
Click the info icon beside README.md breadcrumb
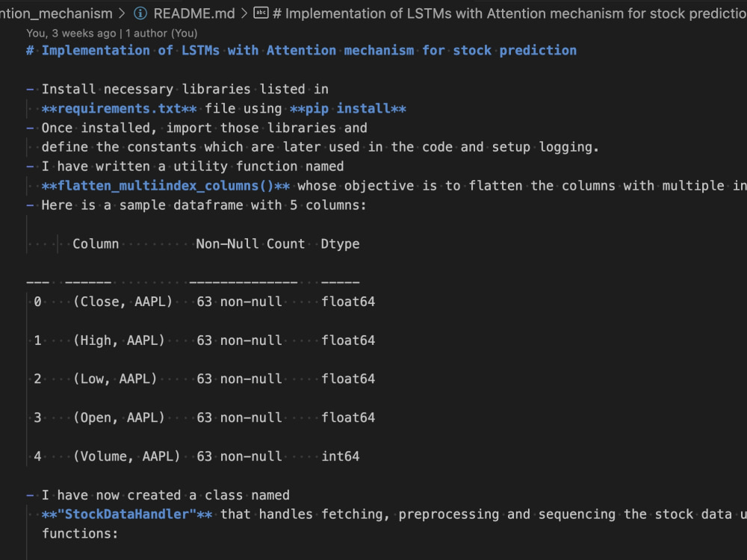[140, 13]
